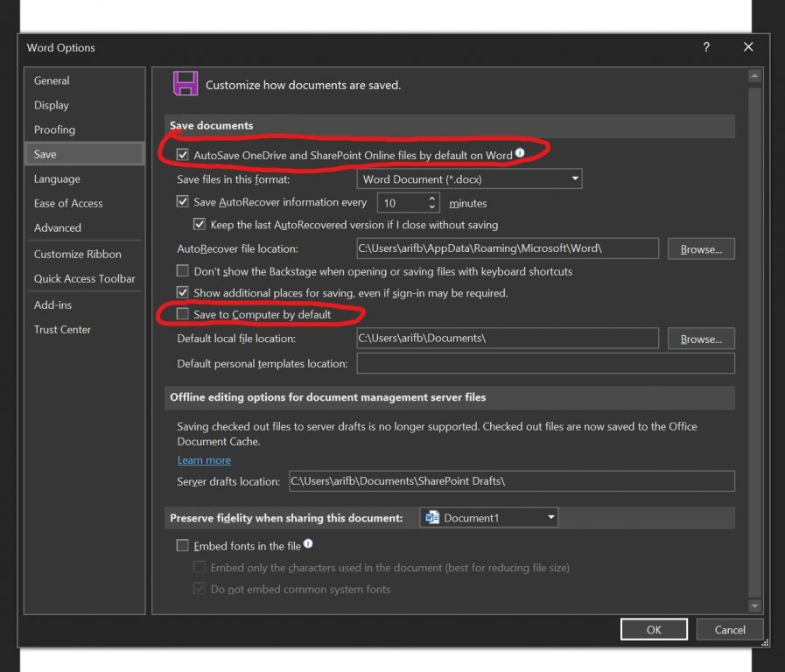Expand the Document1 fidelity dropdown
Viewport: 785px width, 672px height.
click(488, 518)
